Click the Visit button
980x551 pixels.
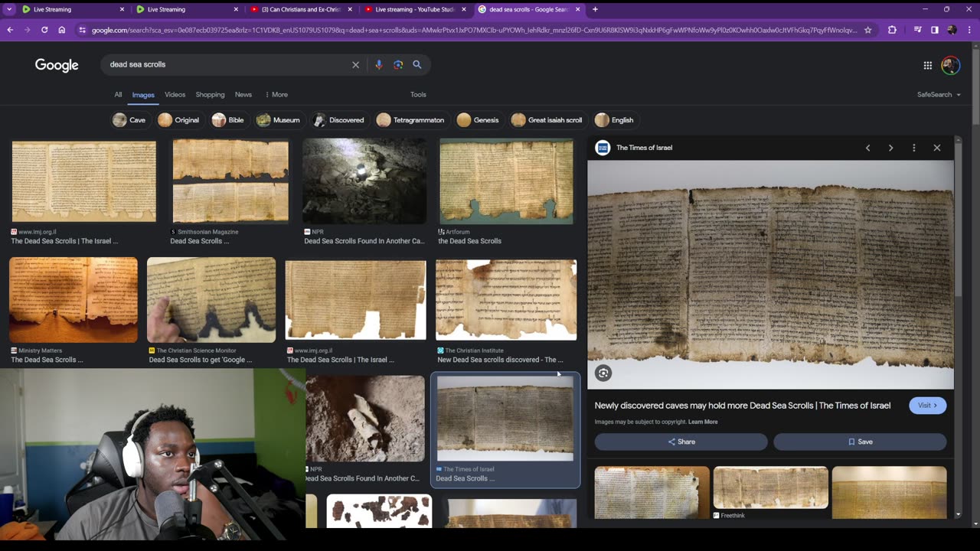(927, 406)
